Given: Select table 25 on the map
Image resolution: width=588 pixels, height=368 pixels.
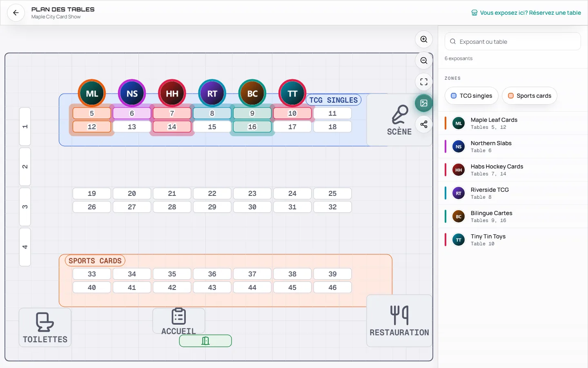Looking at the screenshot, I should 332,193.
